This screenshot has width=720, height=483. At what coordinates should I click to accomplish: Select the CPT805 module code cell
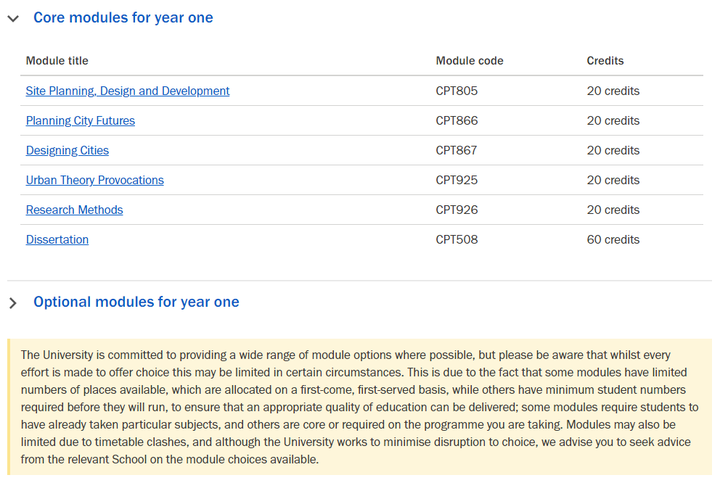click(457, 91)
